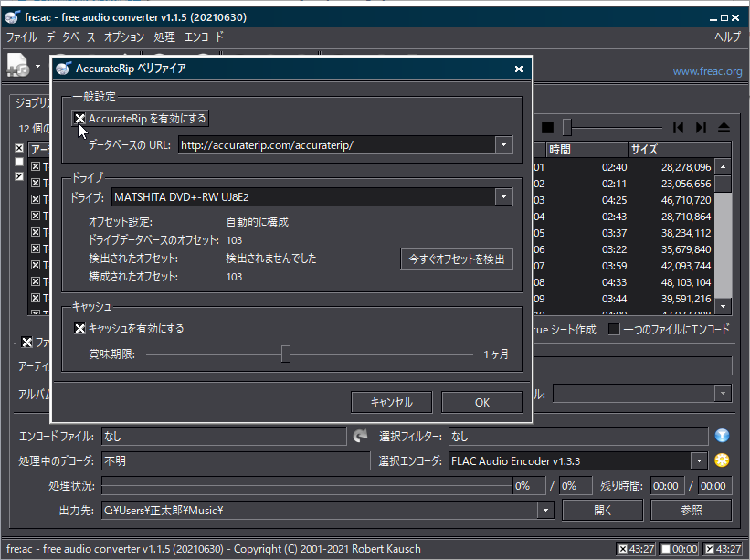
Task: Expand the FLAC Audio Encoder dropdown
Action: (698, 460)
